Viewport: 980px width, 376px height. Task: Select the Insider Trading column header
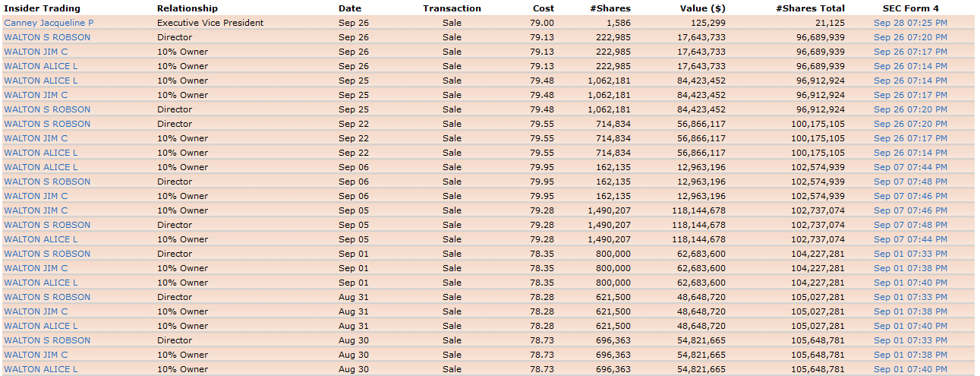(42, 8)
